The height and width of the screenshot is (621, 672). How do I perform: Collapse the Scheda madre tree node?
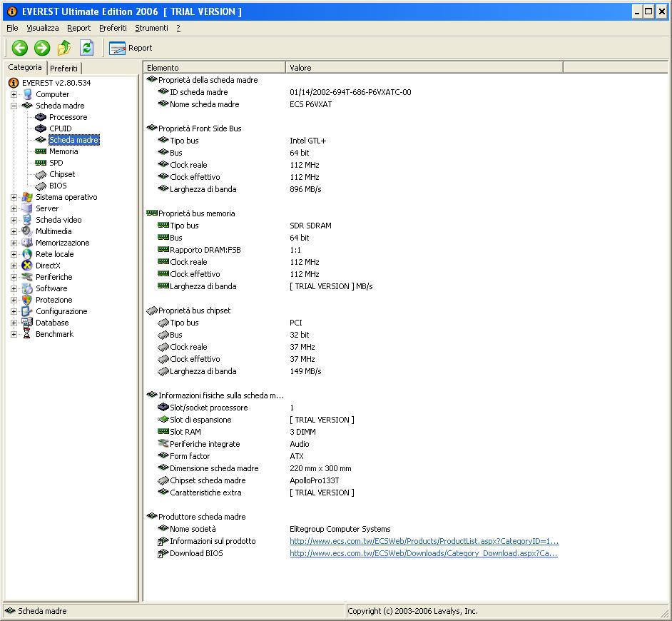[14, 106]
